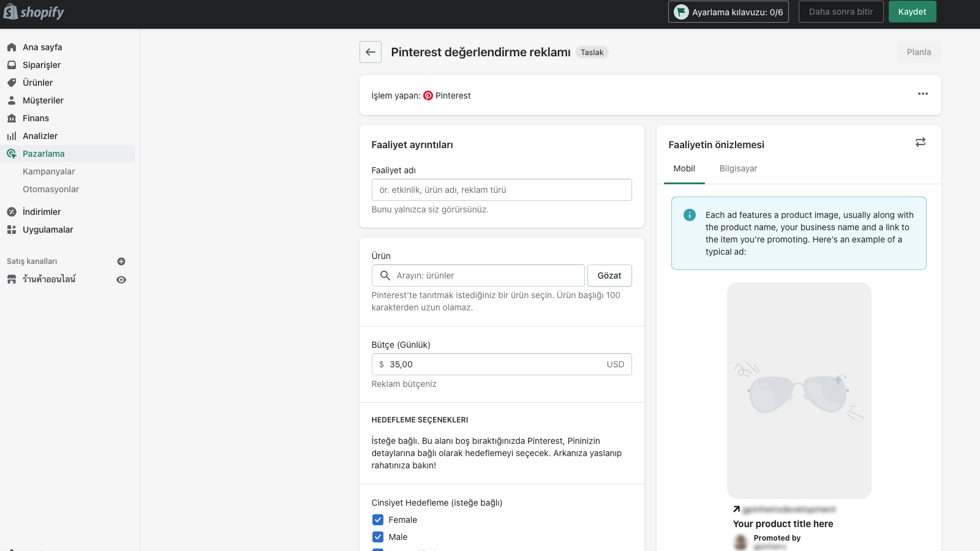Open Otomasyonlar submenu item
Screen dimensions: 980x551
click(51, 189)
